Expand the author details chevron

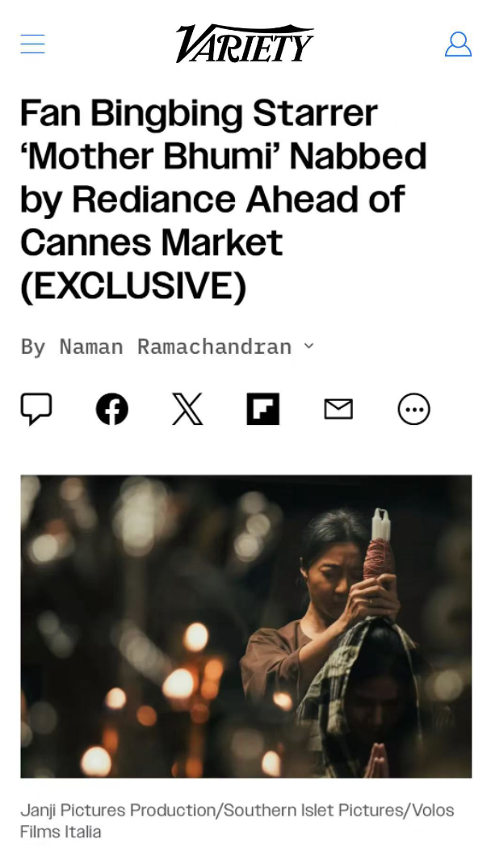tap(309, 346)
